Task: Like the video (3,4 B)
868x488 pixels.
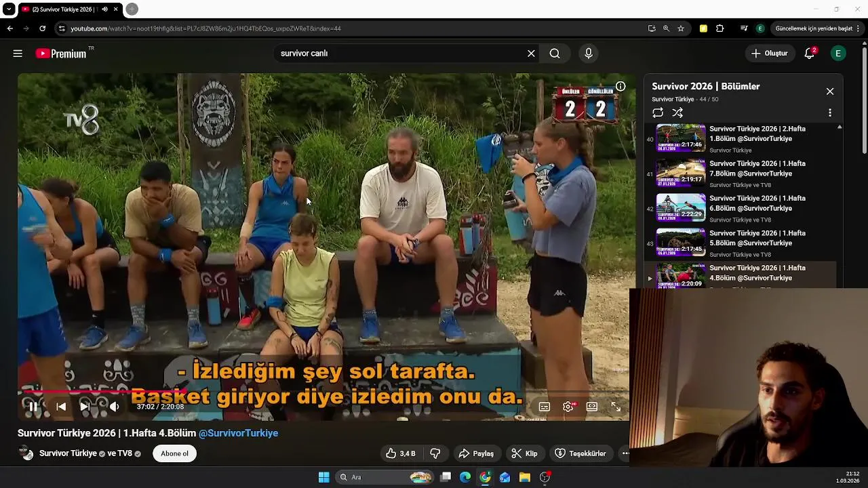Action: coord(401,453)
